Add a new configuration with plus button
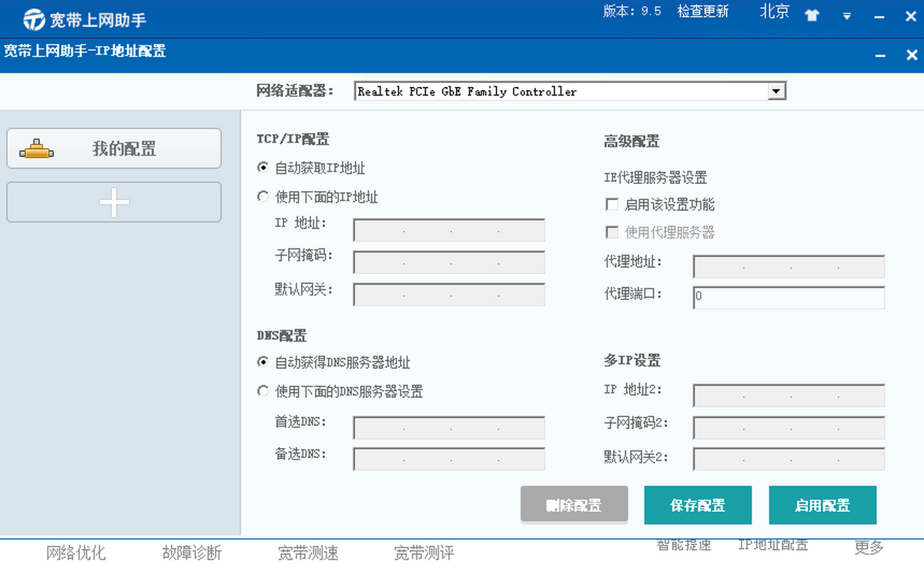Image resolution: width=924 pixels, height=575 pixels. pyautogui.click(x=114, y=202)
